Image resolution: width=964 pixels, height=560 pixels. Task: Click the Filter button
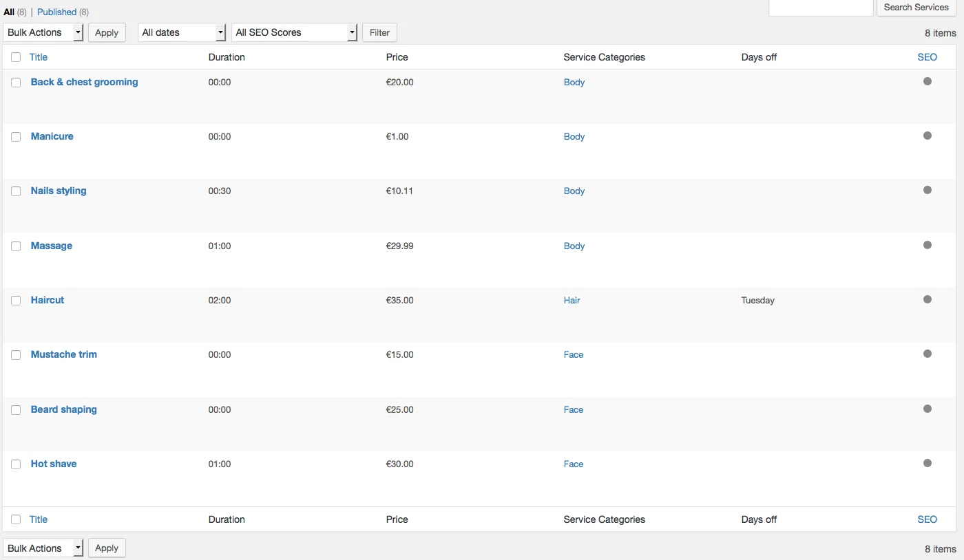click(x=379, y=32)
